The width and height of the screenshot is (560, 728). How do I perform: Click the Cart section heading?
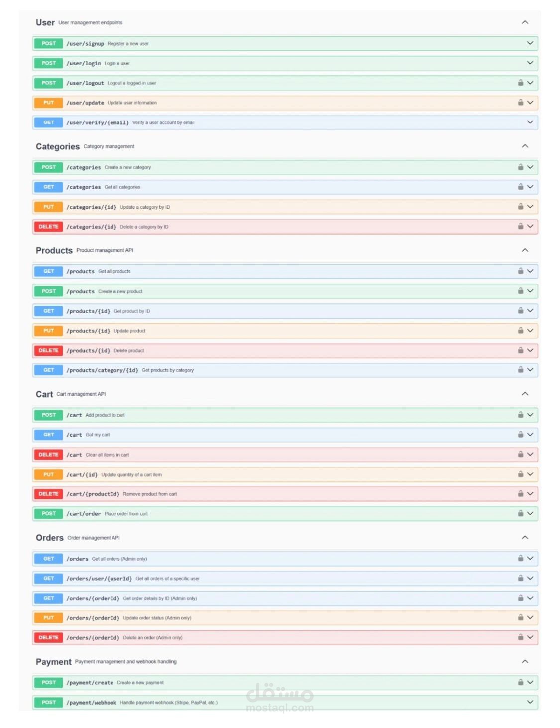(x=44, y=394)
